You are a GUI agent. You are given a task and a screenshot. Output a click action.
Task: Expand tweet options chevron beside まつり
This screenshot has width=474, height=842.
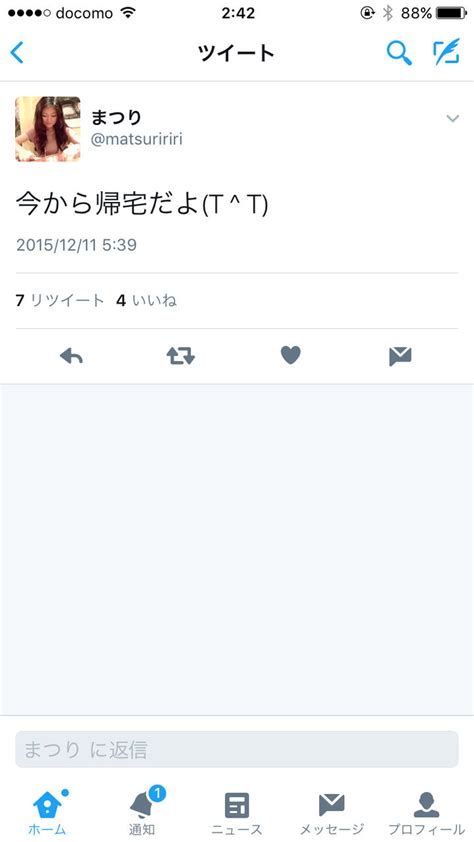pos(453,118)
